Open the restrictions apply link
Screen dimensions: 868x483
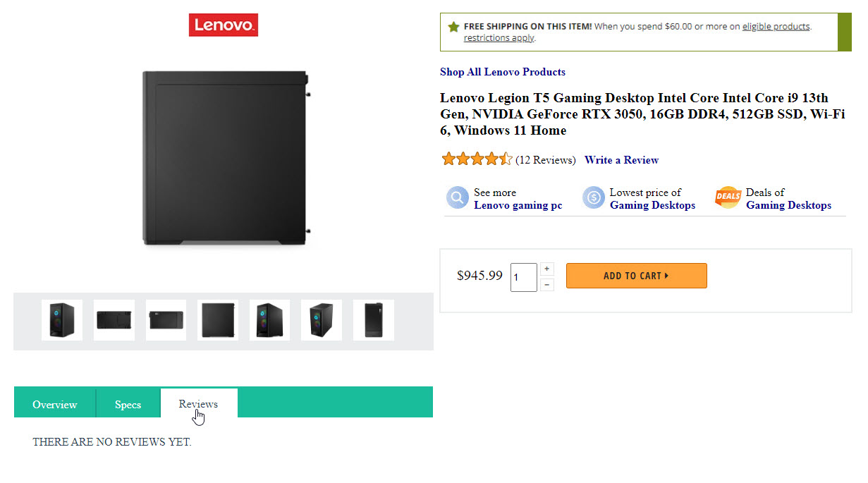(499, 38)
